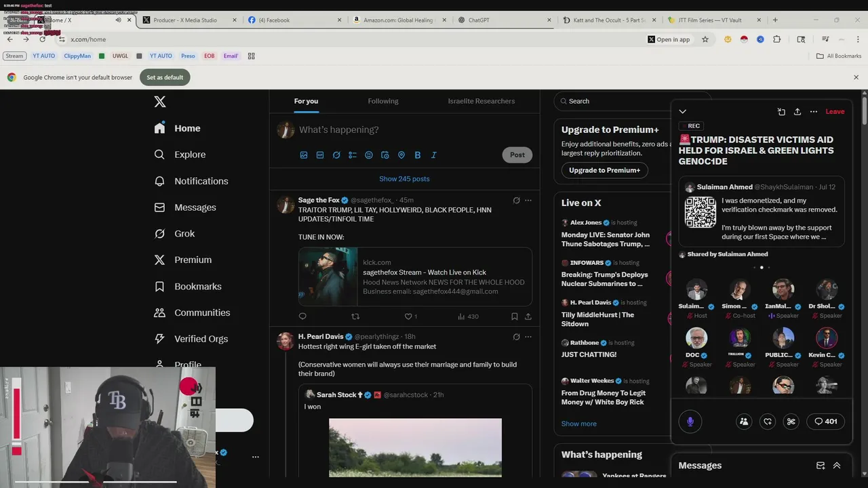Open Explore from the sidebar
This screenshot has height=488, width=868.
pos(180,155)
